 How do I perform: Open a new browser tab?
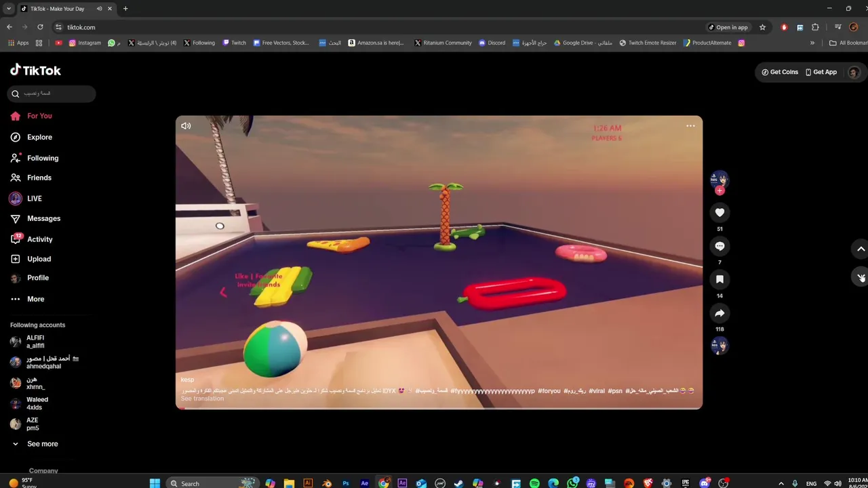point(125,9)
